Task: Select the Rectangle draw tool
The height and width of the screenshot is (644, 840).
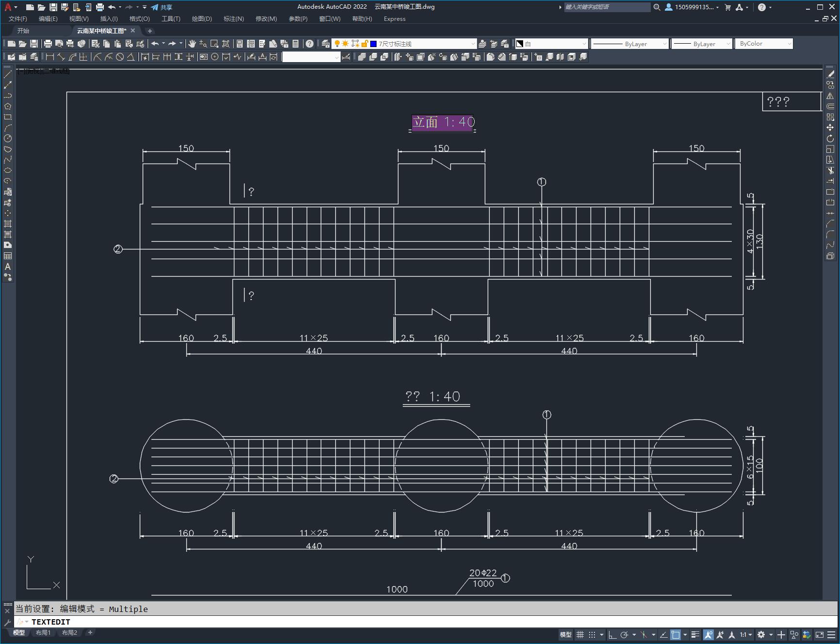Action: [8, 117]
